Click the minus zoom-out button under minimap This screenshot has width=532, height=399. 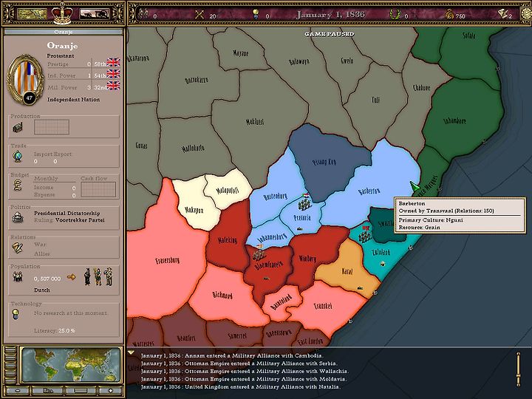click(x=17, y=391)
